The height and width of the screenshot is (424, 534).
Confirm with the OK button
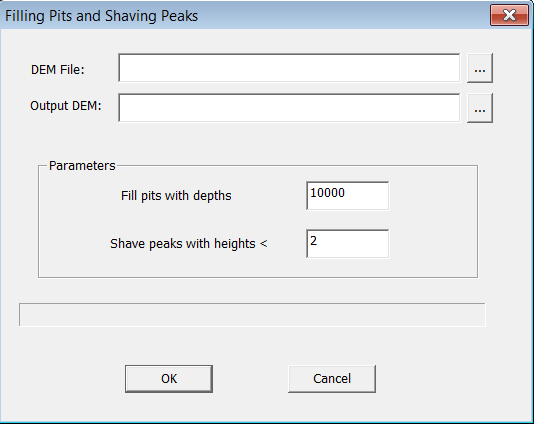tap(169, 379)
